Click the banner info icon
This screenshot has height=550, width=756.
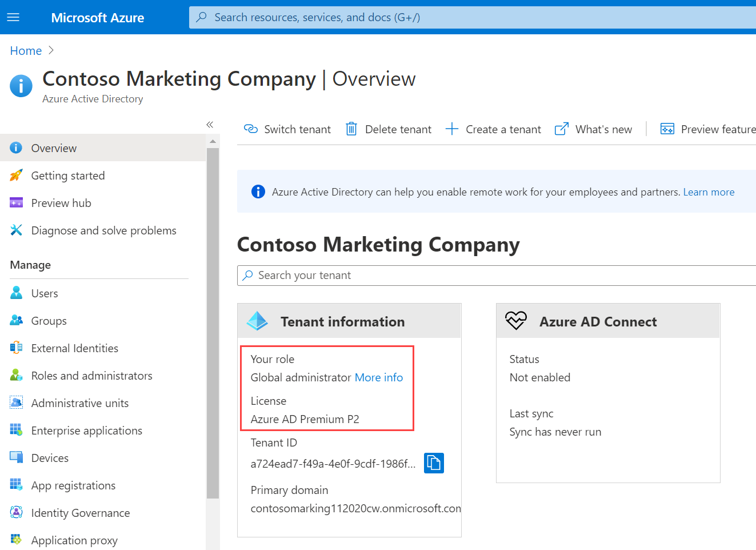258,192
